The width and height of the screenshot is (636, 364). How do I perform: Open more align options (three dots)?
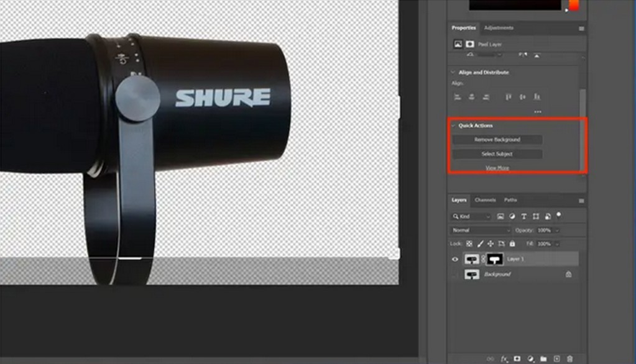[538, 112]
